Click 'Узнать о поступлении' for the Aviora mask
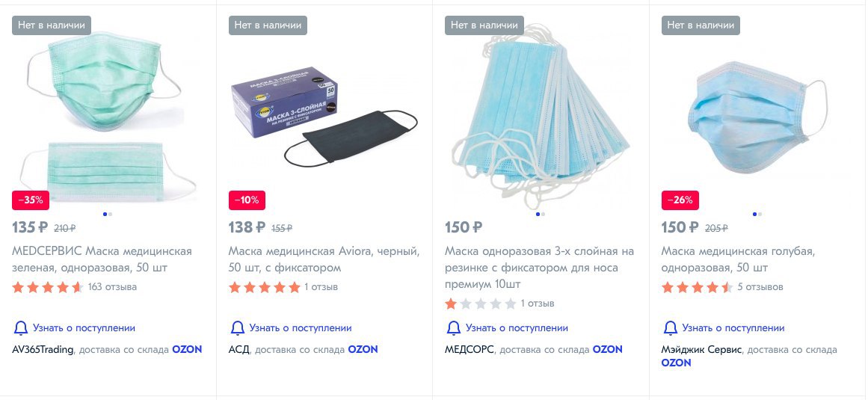Screen dimensions: 868x400 click(x=301, y=328)
